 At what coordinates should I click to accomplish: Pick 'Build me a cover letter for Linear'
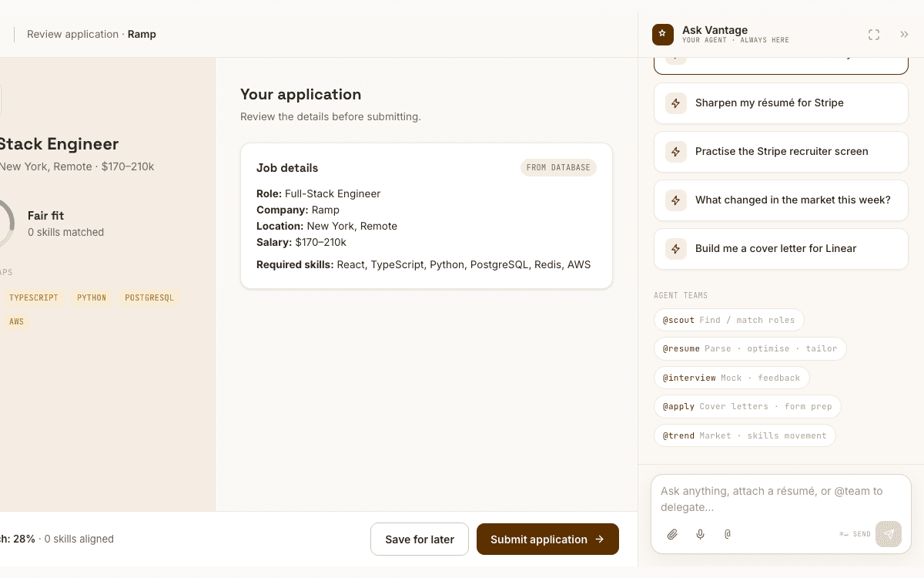781,249
